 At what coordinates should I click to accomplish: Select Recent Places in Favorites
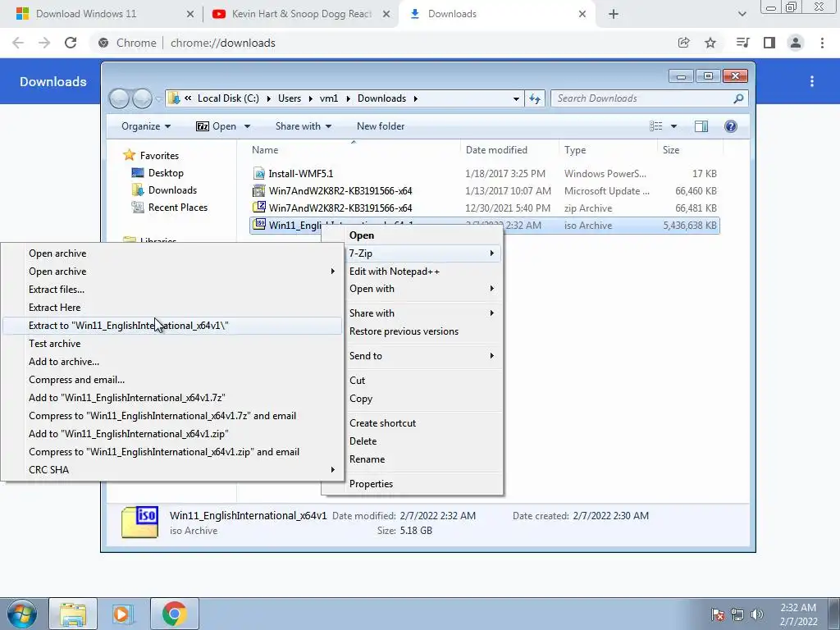pyautogui.click(x=170, y=208)
